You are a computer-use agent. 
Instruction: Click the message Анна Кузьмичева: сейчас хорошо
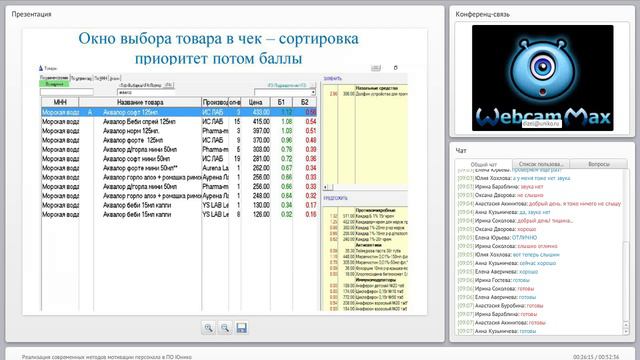(x=507, y=263)
